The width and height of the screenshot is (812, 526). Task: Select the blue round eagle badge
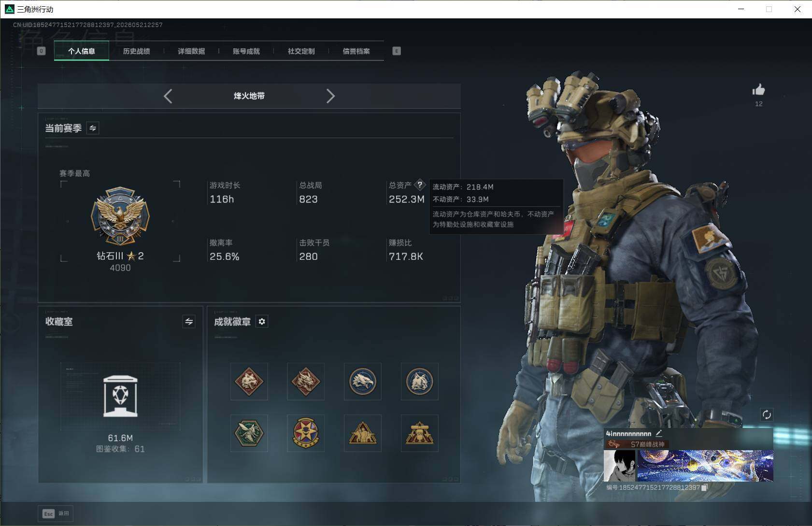[x=363, y=382]
